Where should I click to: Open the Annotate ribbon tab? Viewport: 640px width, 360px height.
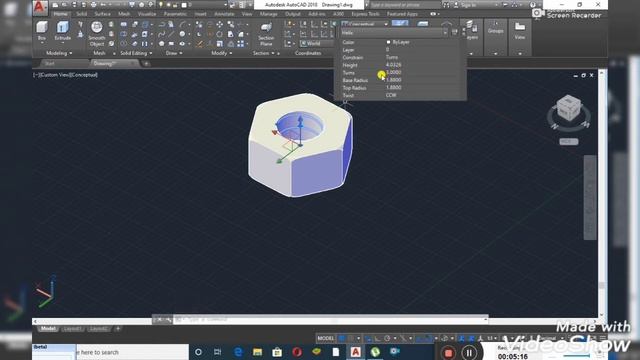tap(224, 14)
